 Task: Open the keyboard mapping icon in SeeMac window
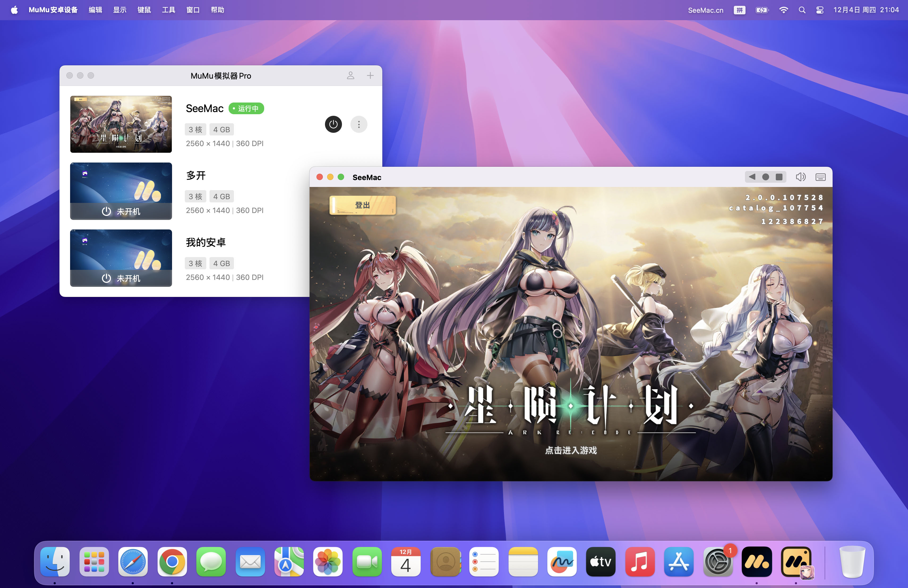[x=820, y=177]
